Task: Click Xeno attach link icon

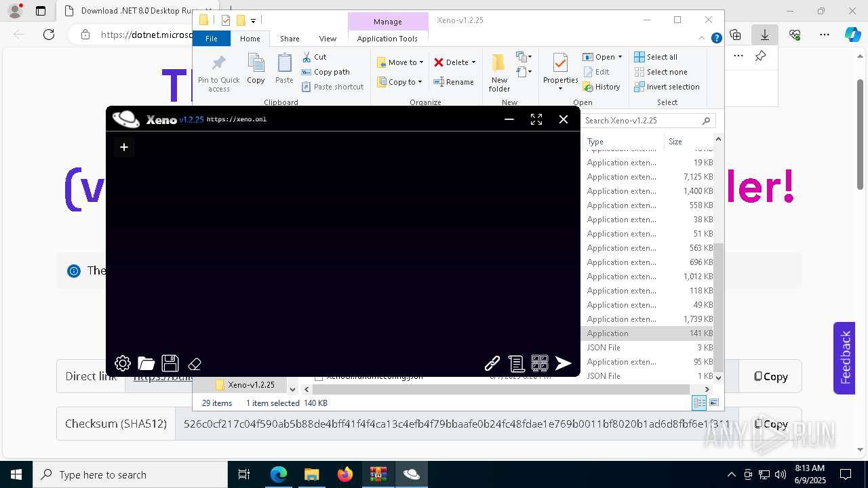Action: click(492, 363)
